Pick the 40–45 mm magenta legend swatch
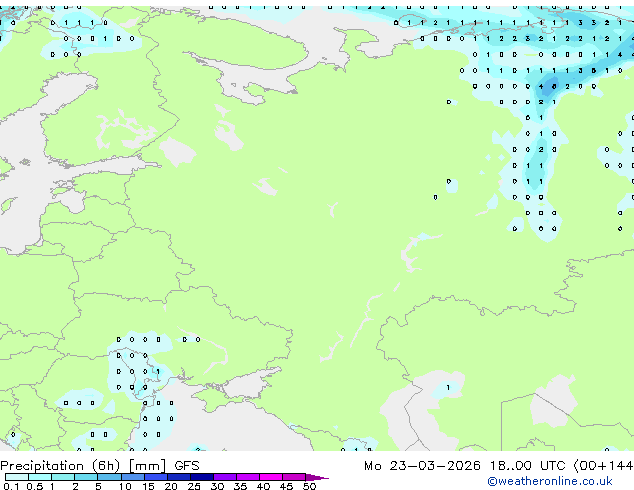634x490 pixels. pyautogui.click(x=271, y=477)
